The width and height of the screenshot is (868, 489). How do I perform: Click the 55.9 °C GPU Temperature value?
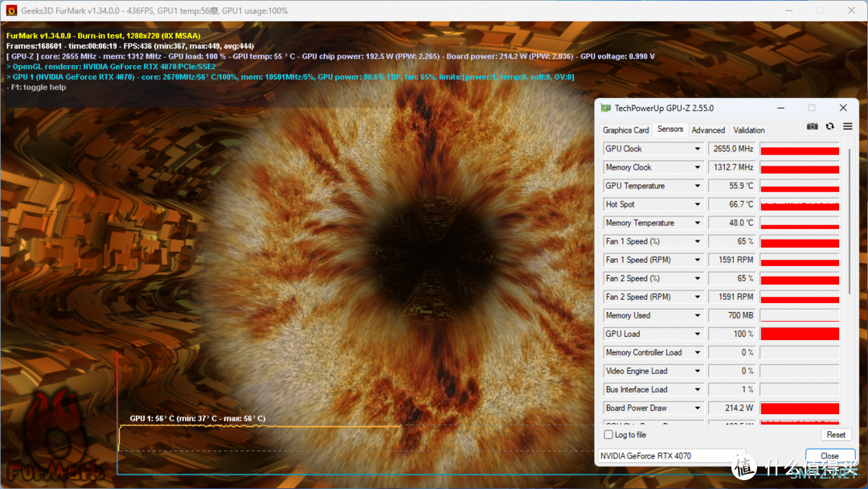(x=733, y=186)
